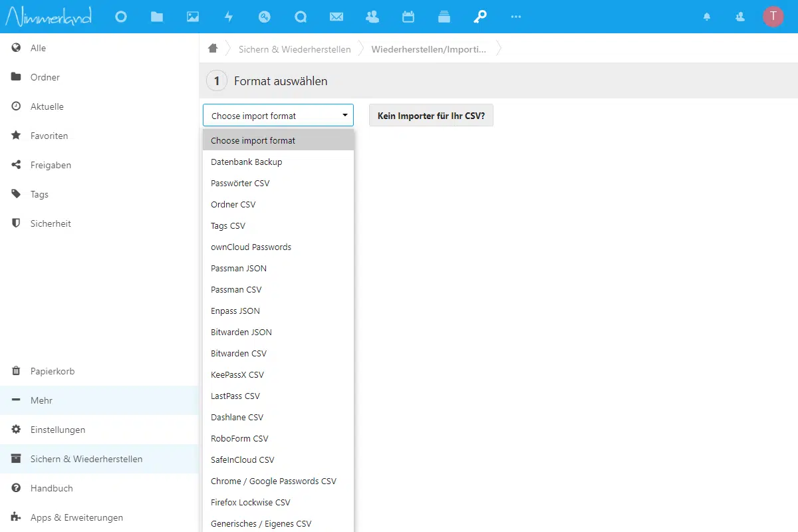Select Tags CSV format
Viewport: 798px width, 532px height.
click(x=278, y=225)
